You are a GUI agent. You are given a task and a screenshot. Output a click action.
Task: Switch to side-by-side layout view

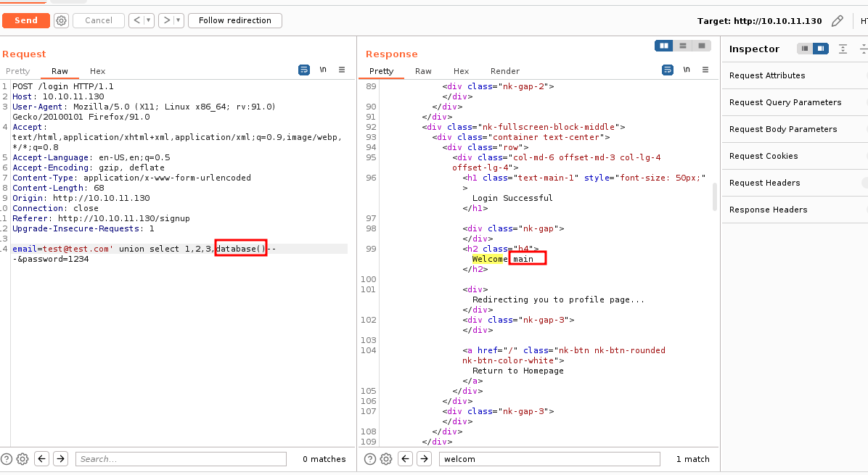click(664, 46)
